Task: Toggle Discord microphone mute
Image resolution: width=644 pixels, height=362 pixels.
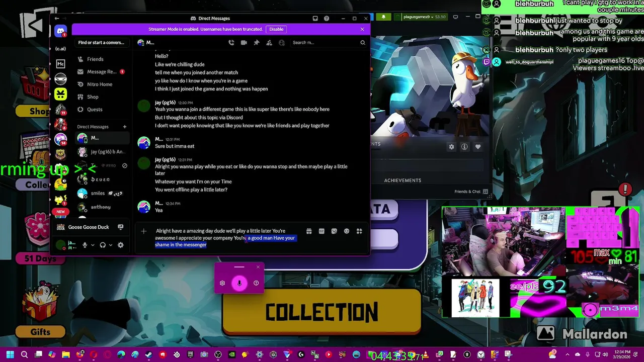Action: click(x=85, y=245)
